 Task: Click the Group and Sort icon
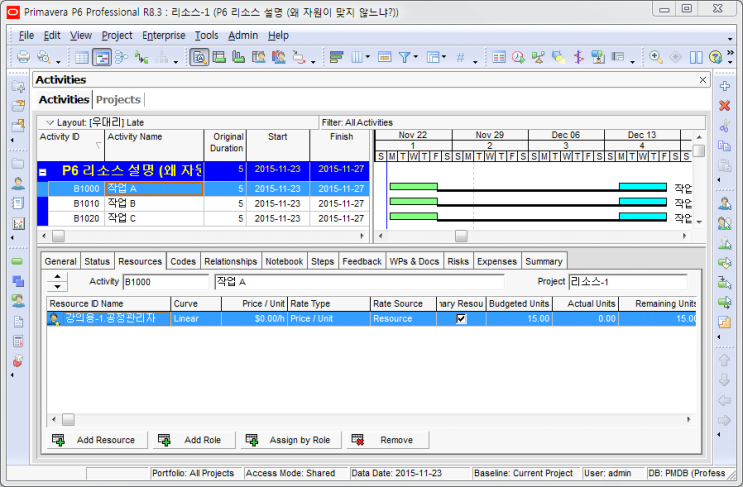(x=433, y=58)
